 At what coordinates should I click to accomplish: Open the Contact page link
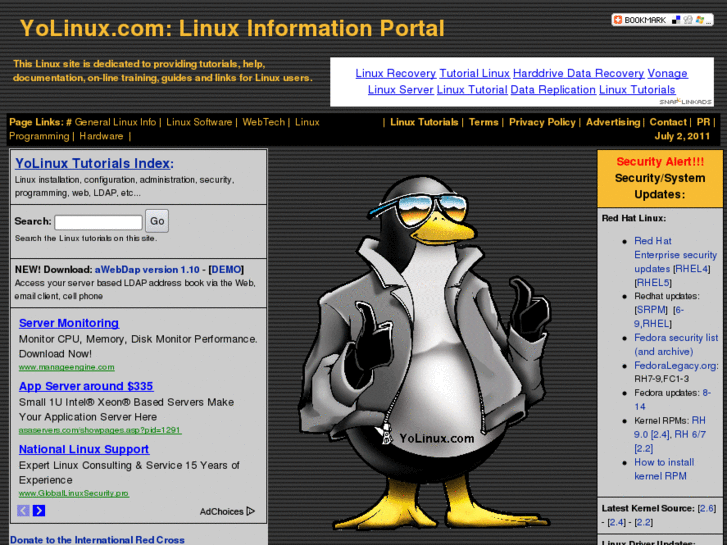668,122
